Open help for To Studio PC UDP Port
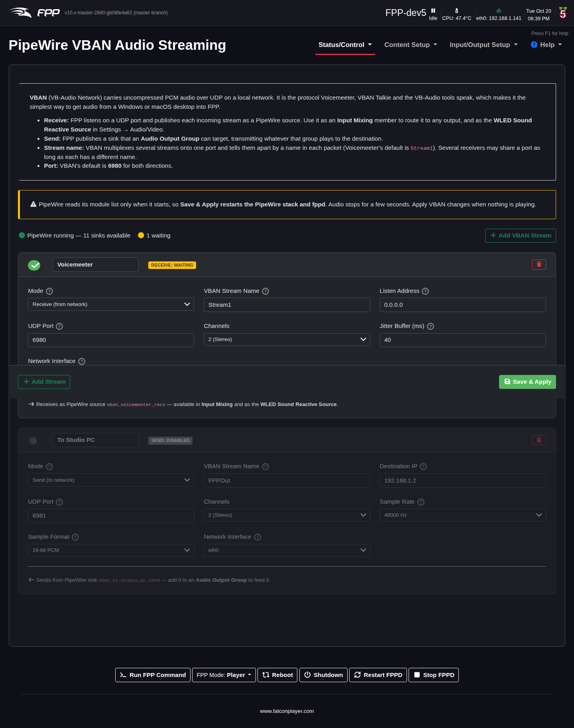The width and height of the screenshot is (574, 728). (59, 502)
